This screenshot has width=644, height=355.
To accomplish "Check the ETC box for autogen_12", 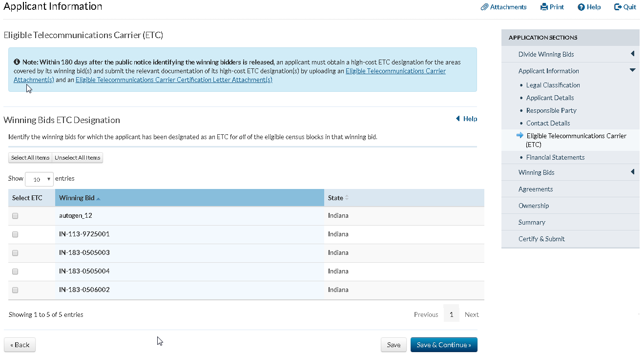I will [15, 216].
